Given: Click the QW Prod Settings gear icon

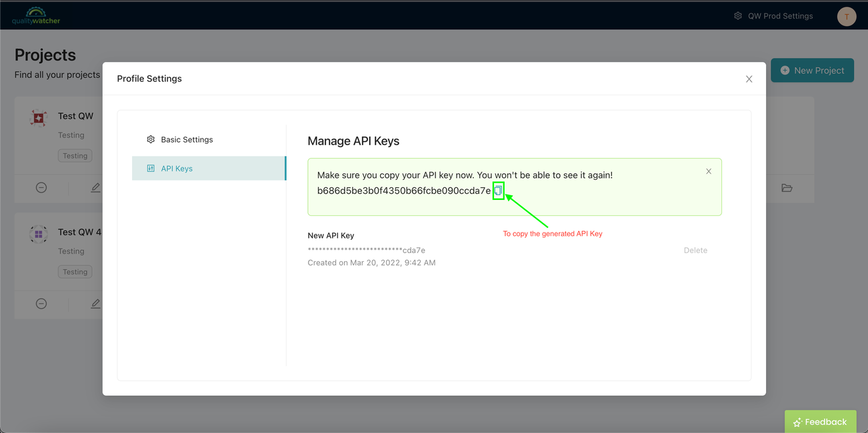Looking at the screenshot, I should click(738, 16).
